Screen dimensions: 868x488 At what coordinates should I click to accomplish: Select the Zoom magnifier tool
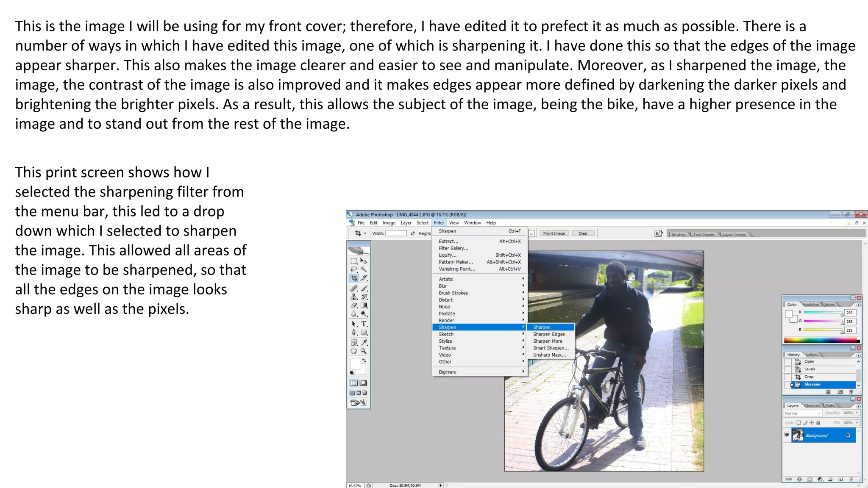364,351
